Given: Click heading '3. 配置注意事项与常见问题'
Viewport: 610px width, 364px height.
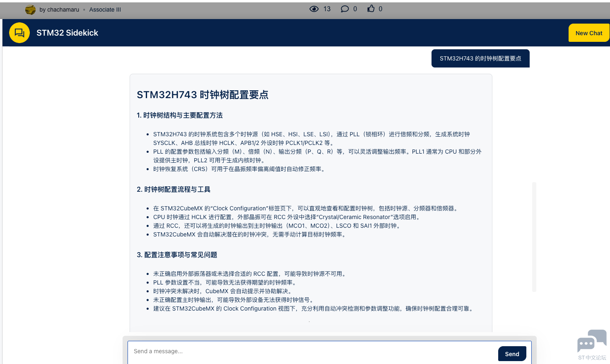Looking at the screenshot, I should point(177,255).
